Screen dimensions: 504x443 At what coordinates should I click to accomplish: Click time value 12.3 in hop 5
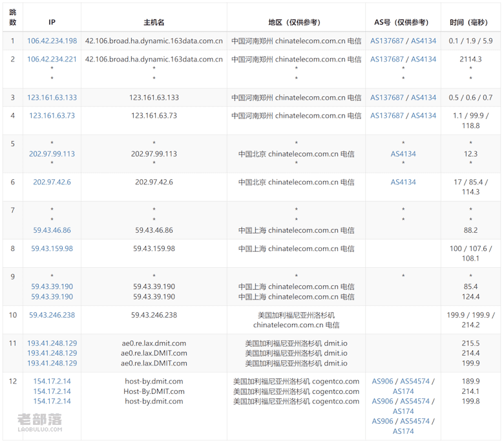pyautogui.click(x=470, y=154)
